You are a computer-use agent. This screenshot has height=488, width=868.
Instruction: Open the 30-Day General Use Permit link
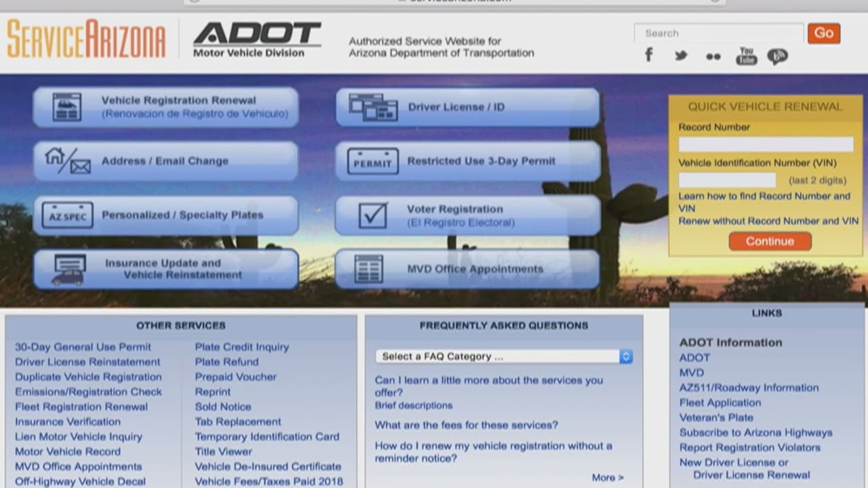[x=83, y=347]
